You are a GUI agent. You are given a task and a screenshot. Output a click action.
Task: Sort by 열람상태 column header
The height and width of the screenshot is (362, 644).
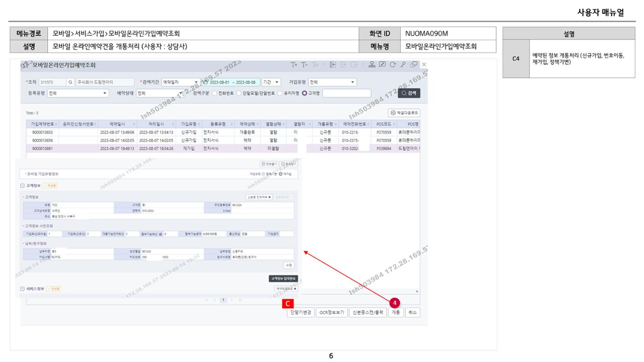pos(273,124)
